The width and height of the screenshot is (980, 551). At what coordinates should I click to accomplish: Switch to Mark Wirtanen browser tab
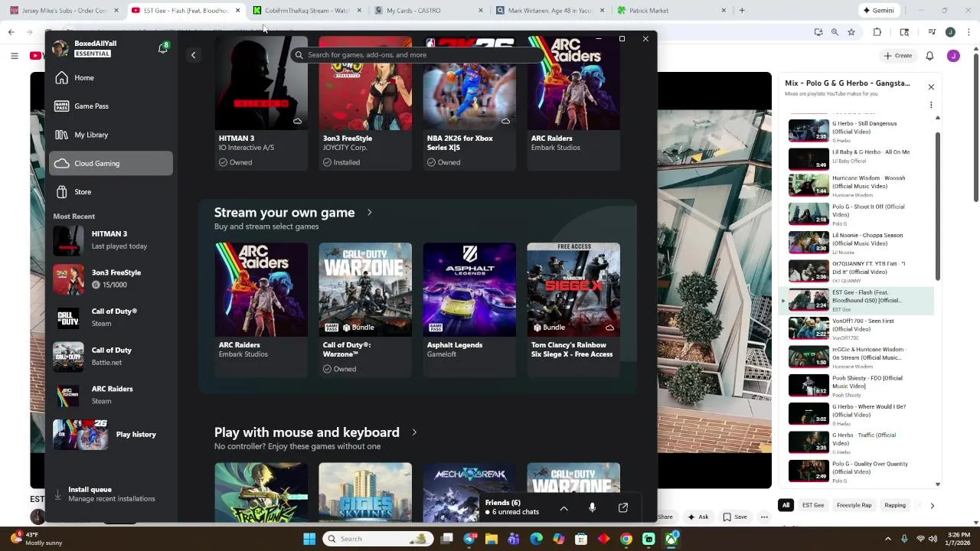[550, 11]
